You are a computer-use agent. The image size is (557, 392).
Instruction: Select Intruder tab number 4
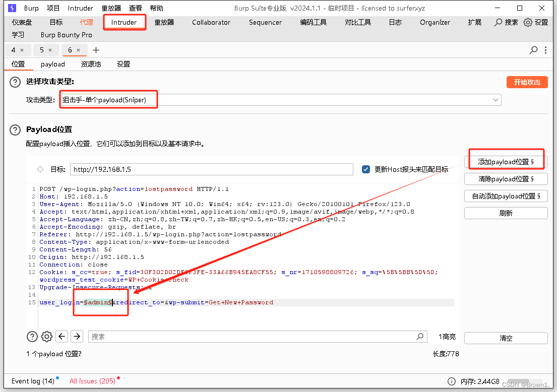click(x=14, y=50)
